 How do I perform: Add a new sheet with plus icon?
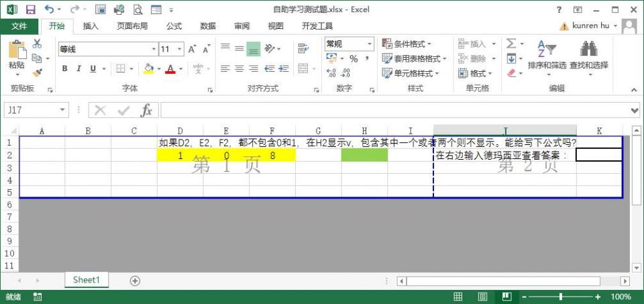coord(135,281)
